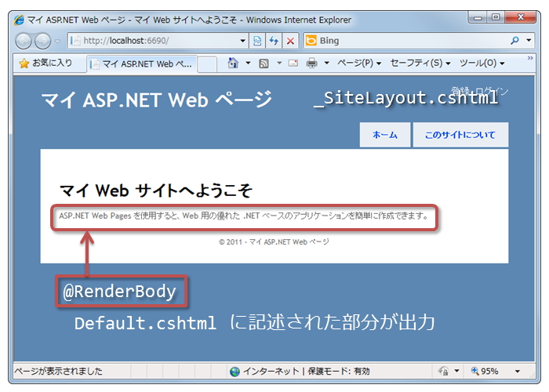
Task: Click the マイ Web サイトへようこそ heading
Action: click(x=156, y=191)
